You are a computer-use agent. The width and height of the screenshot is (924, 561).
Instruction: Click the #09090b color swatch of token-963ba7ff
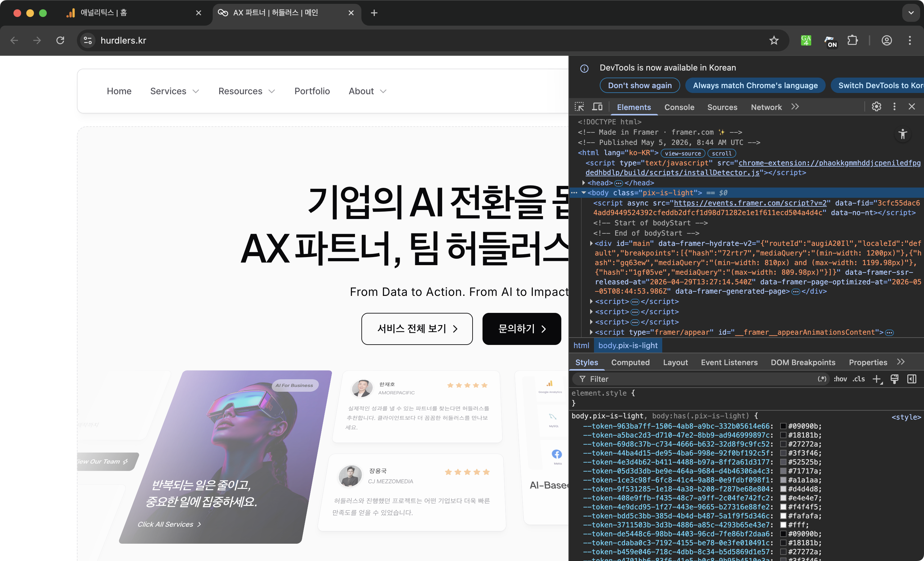783,426
